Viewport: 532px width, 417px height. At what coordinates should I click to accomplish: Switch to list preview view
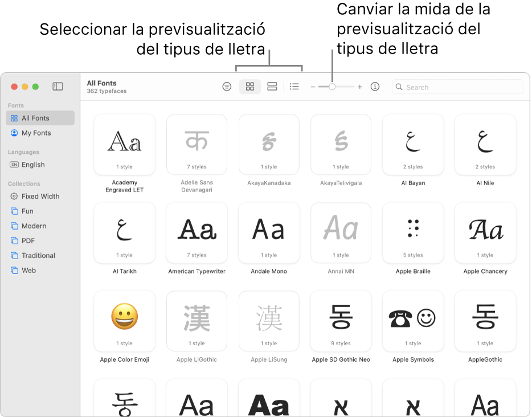coord(294,87)
